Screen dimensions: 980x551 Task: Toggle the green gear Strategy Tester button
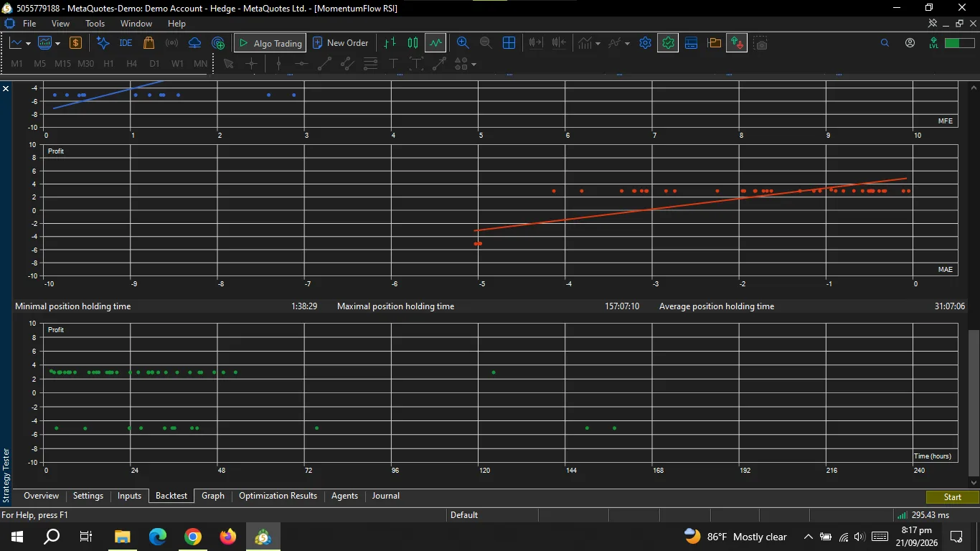click(x=668, y=43)
